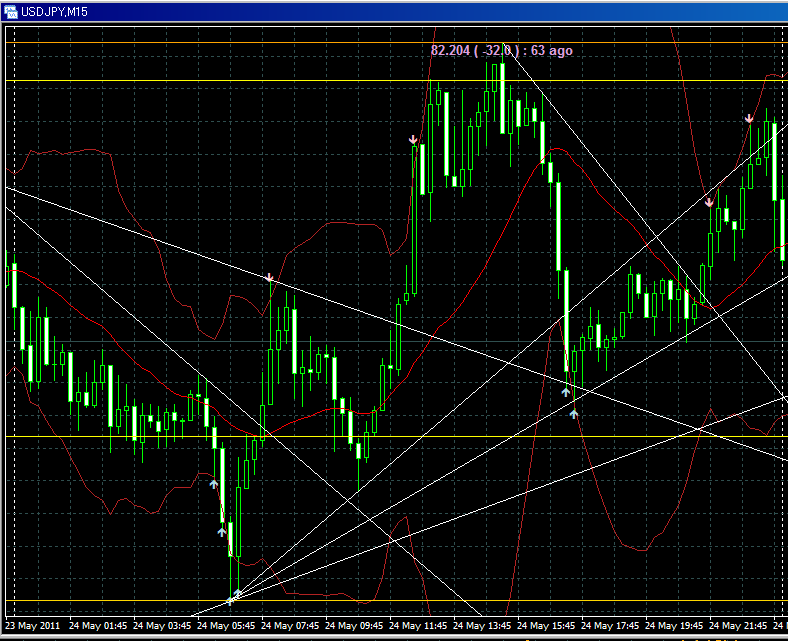The height and width of the screenshot is (641, 788).
Task: Click the '24 May 11:45' time axis label
Action: 420,626
